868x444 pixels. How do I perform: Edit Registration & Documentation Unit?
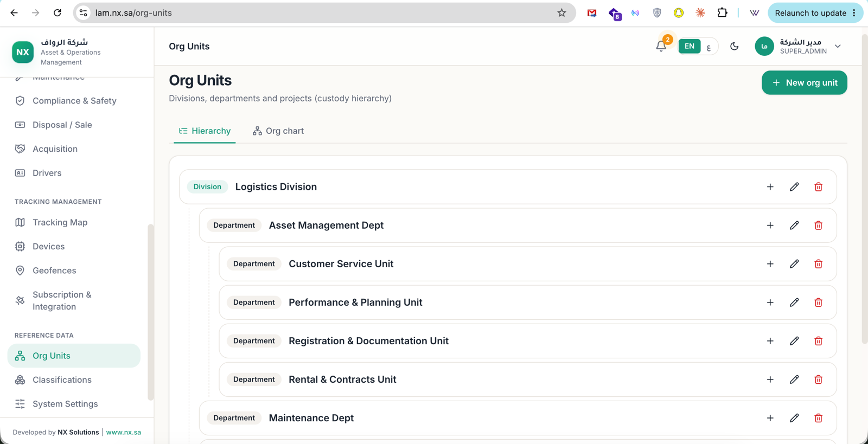tap(794, 341)
